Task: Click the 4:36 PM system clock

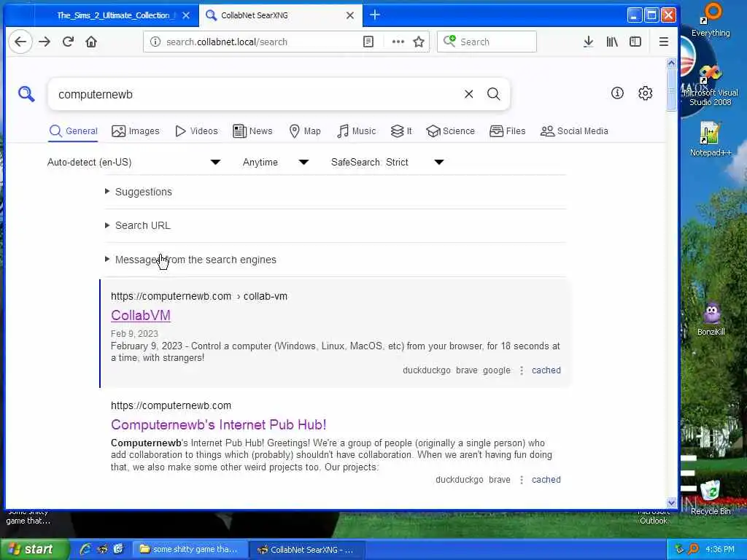Action: coord(720,550)
